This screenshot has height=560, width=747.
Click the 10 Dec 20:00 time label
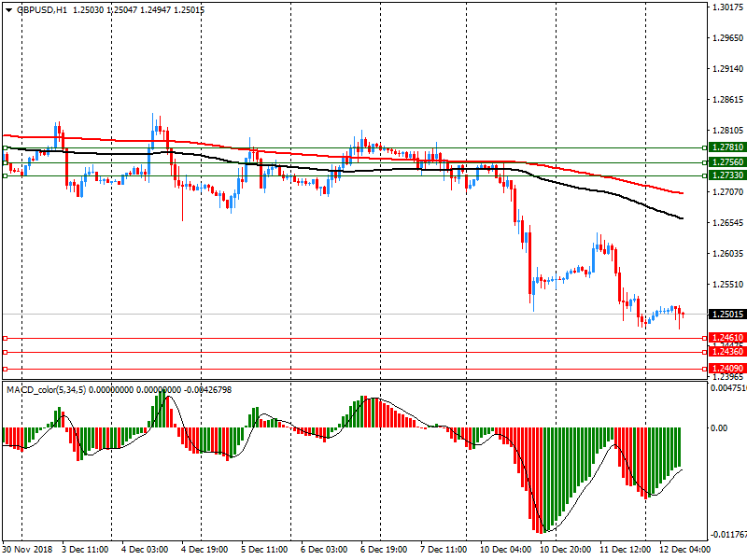(561, 550)
